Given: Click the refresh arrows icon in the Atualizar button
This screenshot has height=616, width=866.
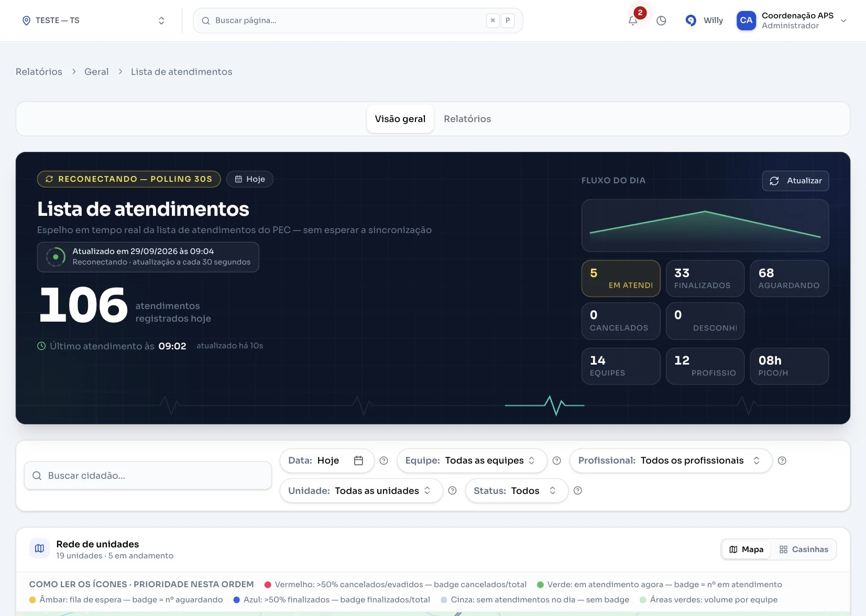Looking at the screenshot, I should coord(774,181).
